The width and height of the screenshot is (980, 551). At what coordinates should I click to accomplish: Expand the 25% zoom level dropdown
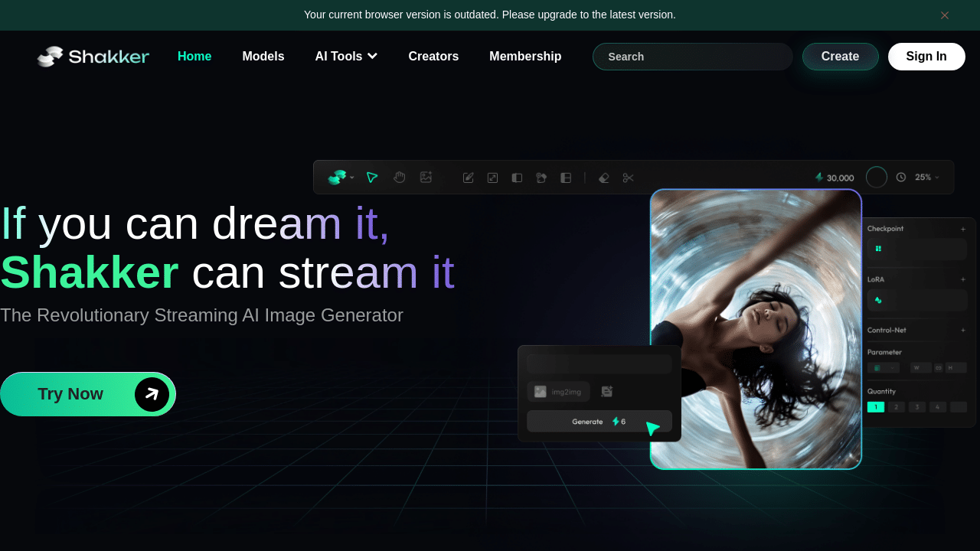pyautogui.click(x=925, y=177)
